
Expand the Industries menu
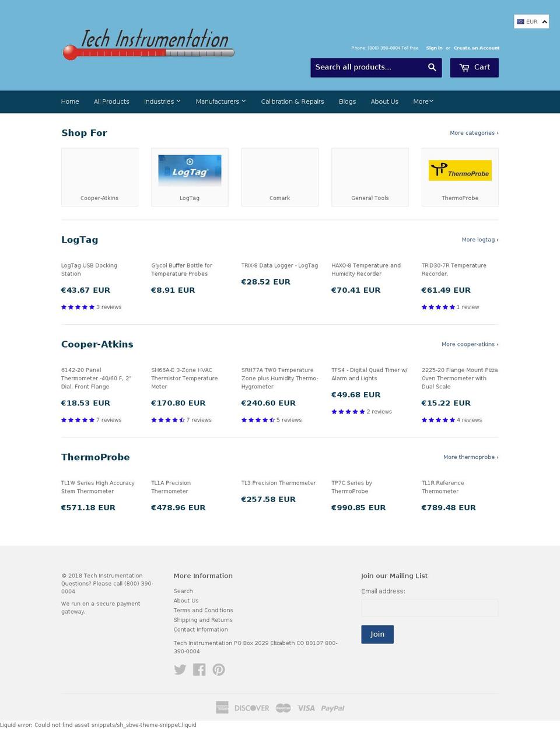coord(162,101)
